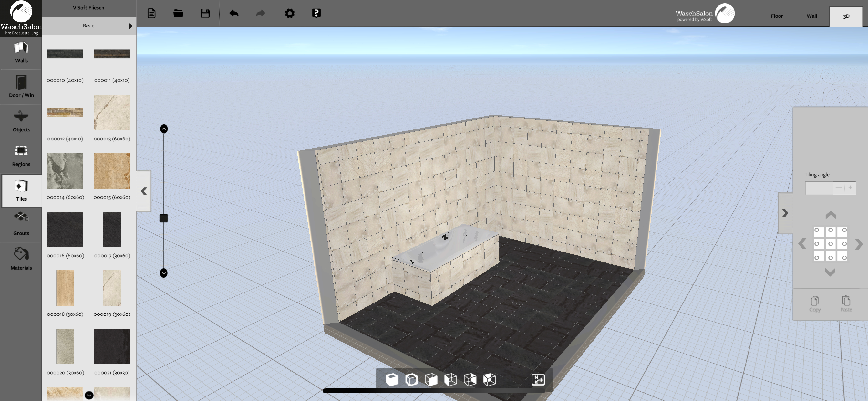Screen dimensions: 868x401
Task: Click the Paste icon
Action: [x=846, y=303]
